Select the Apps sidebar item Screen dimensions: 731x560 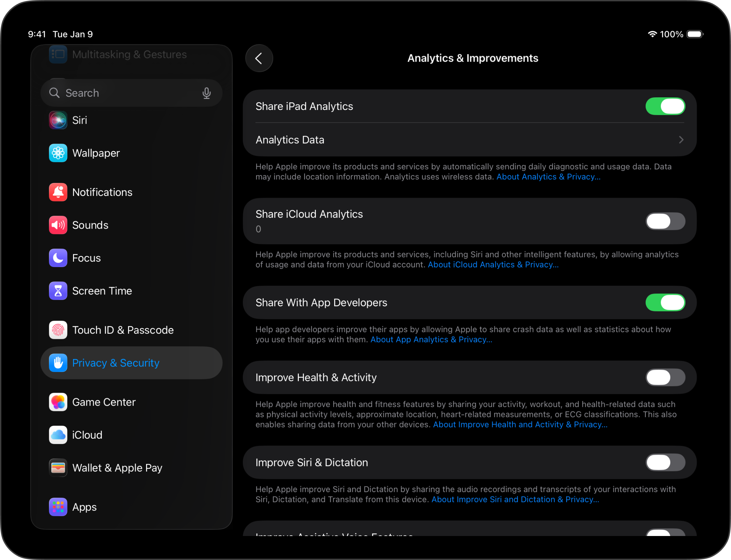tap(84, 507)
